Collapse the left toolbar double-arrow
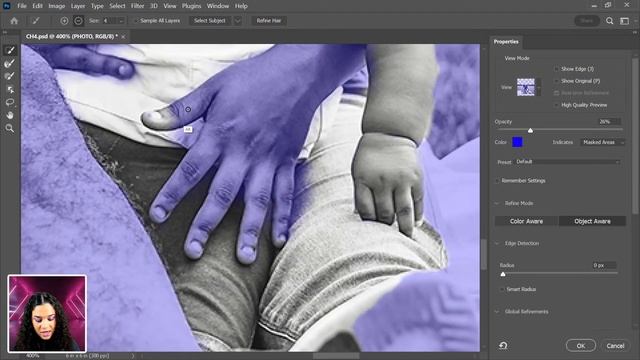 coord(5,32)
